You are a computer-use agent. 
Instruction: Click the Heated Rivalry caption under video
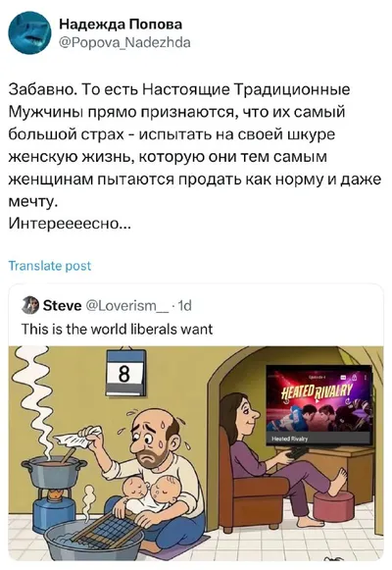click(290, 439)
